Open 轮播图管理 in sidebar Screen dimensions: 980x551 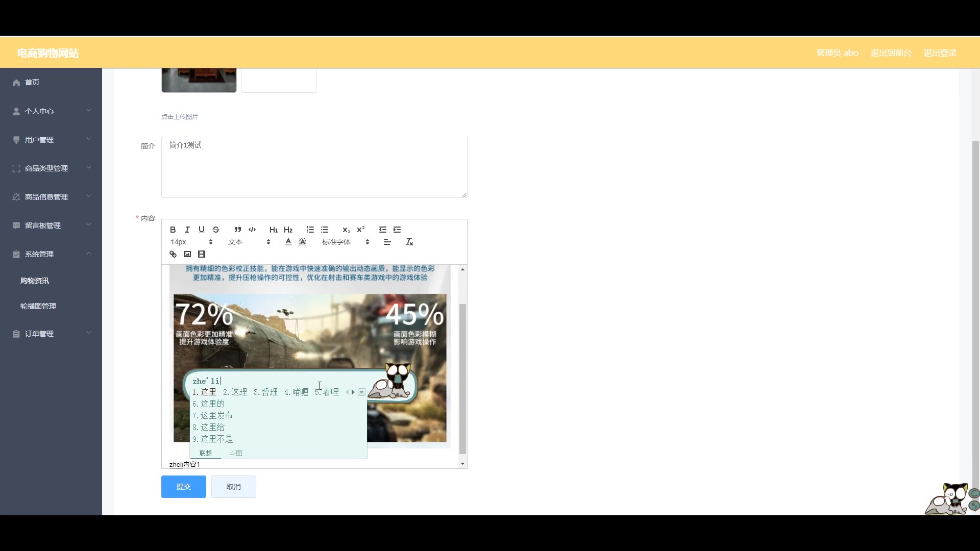38,306
